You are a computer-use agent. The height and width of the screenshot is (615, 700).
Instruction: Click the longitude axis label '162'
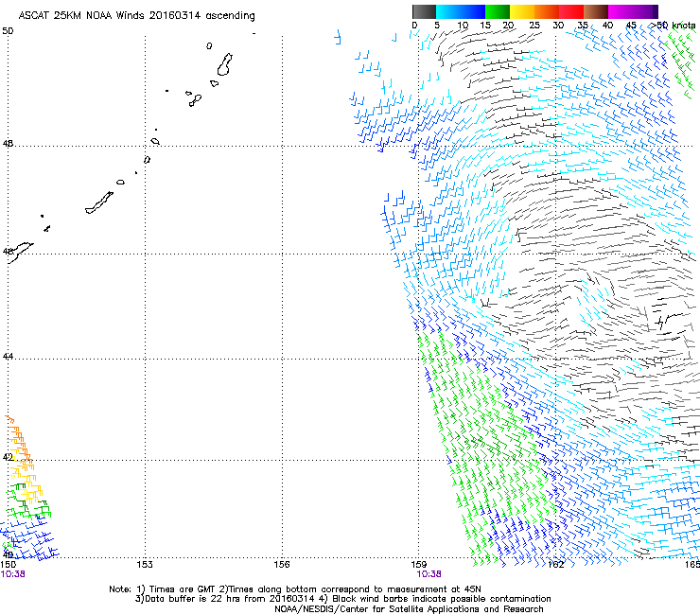click(x=556, y=565)
